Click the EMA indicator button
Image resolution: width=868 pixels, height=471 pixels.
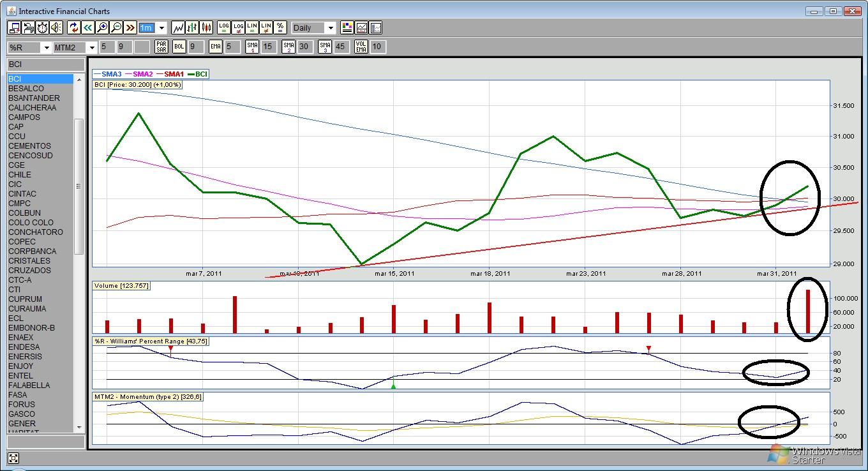click(215, 47)
